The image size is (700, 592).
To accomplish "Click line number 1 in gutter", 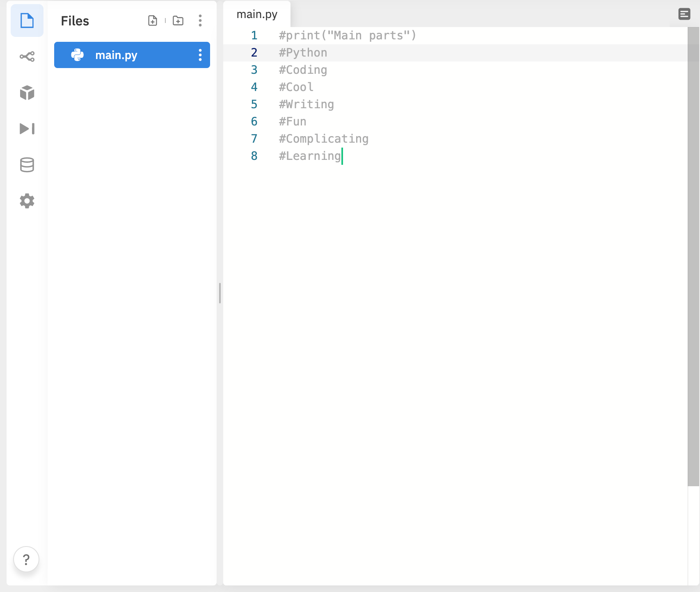I will point(254,36).
